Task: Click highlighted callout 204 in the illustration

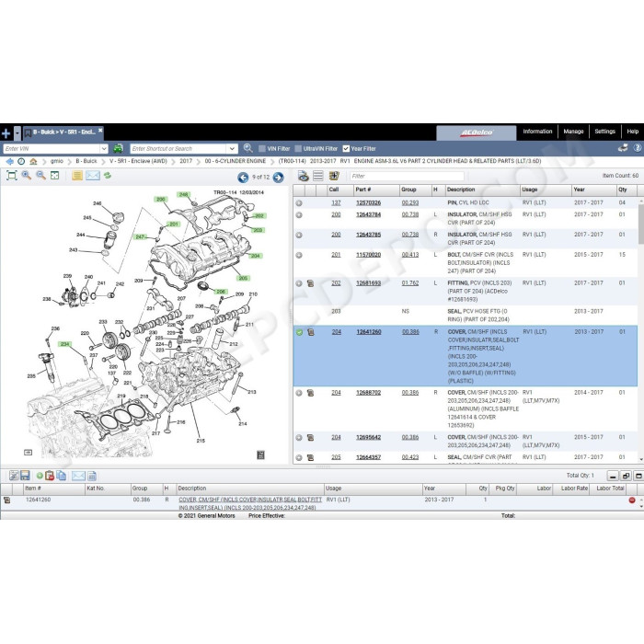Action: [256, 256]
